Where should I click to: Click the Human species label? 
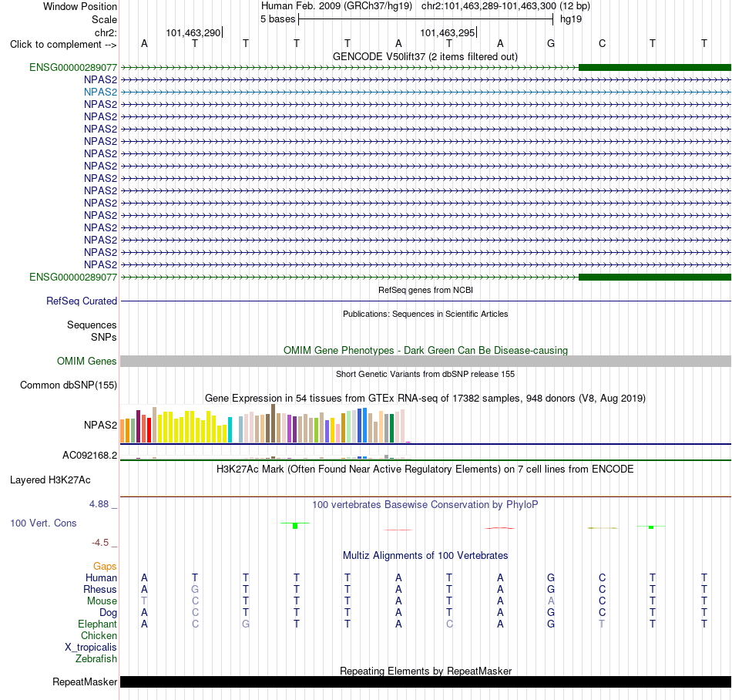click(101, 578)
